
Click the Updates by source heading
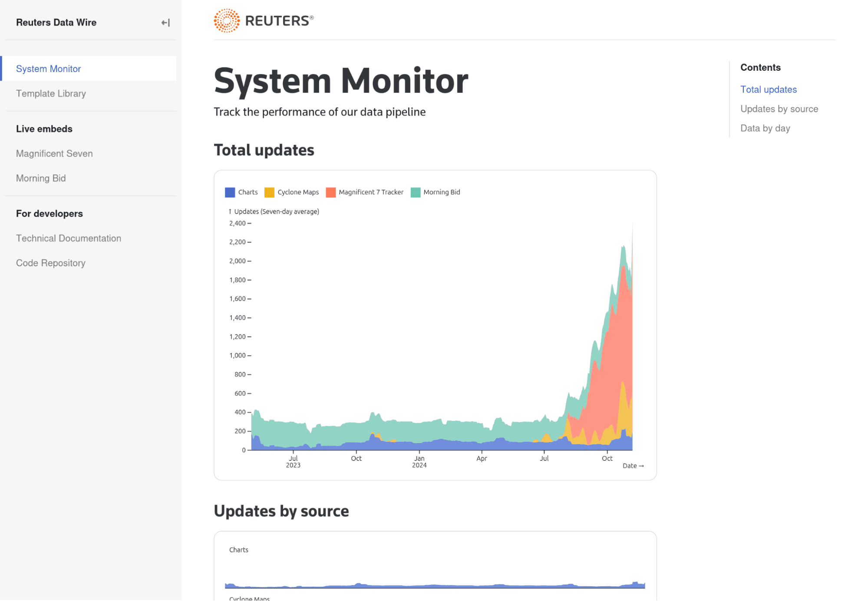[x=281, y=511]
